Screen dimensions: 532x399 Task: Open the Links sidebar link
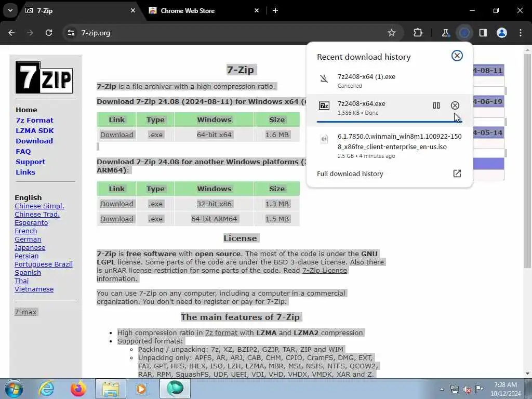click(x=25, y=172)
